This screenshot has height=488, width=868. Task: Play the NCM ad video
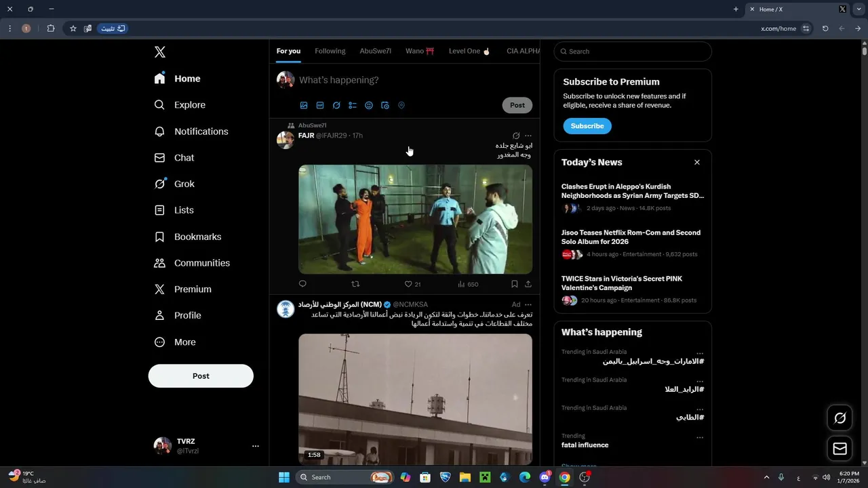[416, 399]
